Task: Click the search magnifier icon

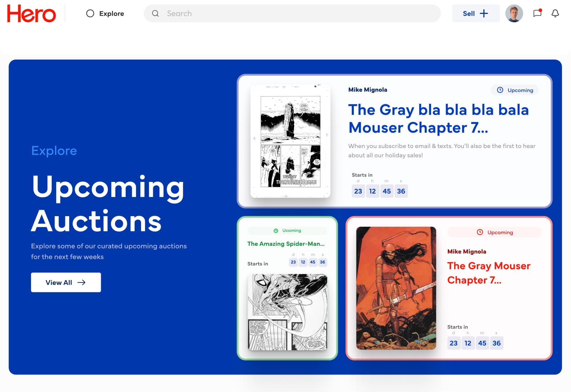Action: click(155, 14)
